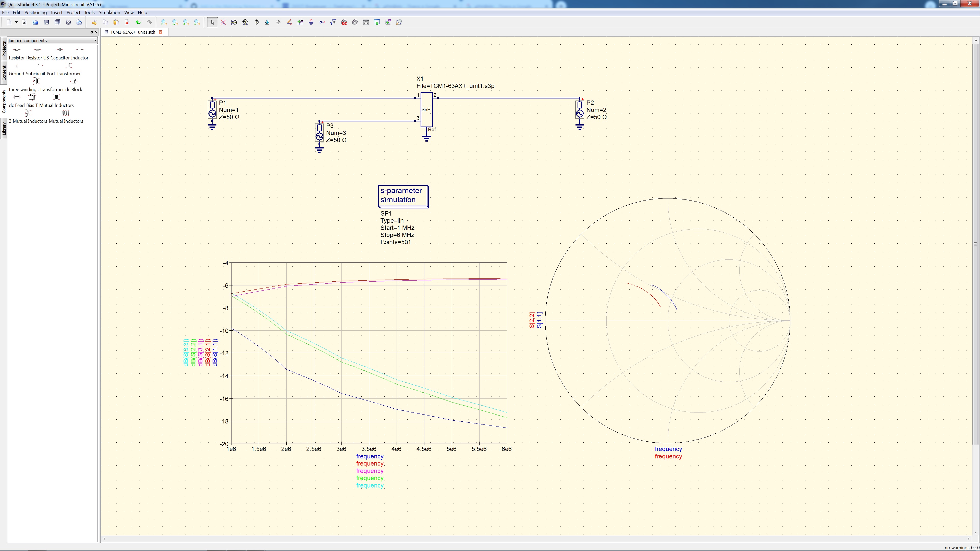This screenshot has width=980, height=551.
Task: Click the Wire drawing tool icon
Action: (289, 22)
